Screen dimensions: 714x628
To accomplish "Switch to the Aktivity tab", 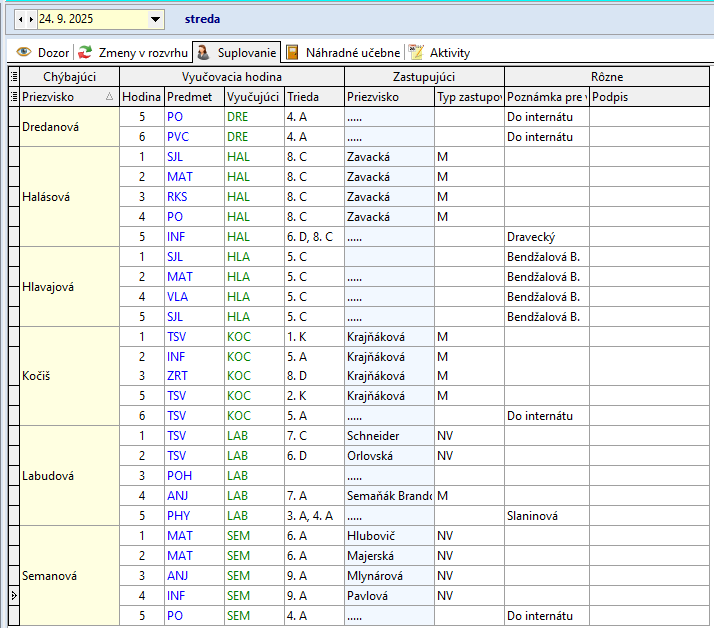I will coord(449,52).
